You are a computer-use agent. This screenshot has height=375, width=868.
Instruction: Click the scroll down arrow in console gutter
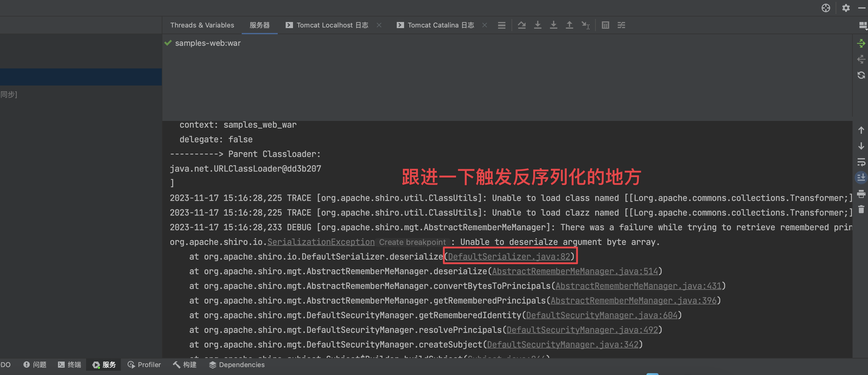pos(861,146)
